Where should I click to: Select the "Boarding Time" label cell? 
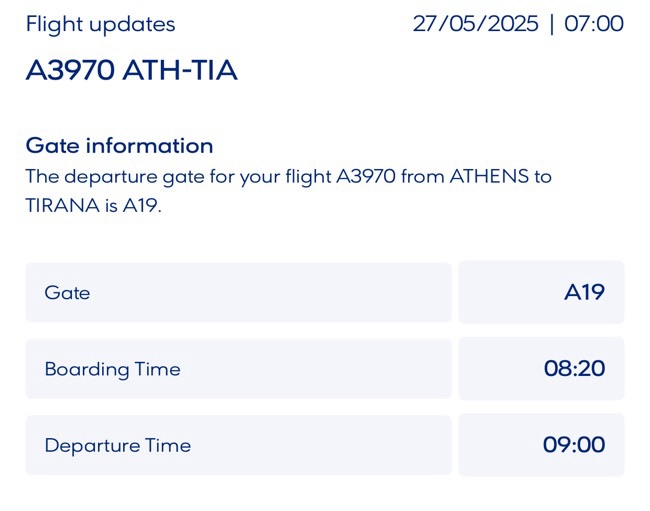(238, 369)
